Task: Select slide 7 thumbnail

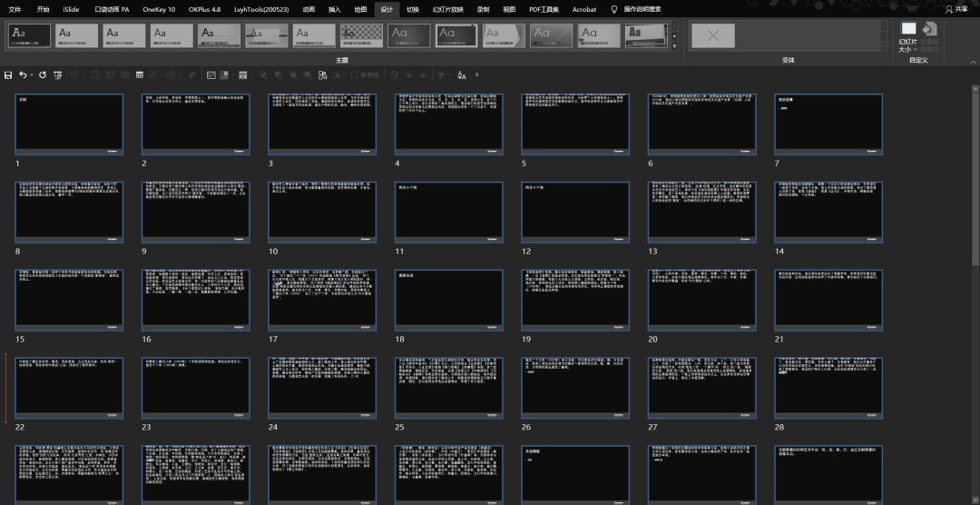Action: point(828,124)
